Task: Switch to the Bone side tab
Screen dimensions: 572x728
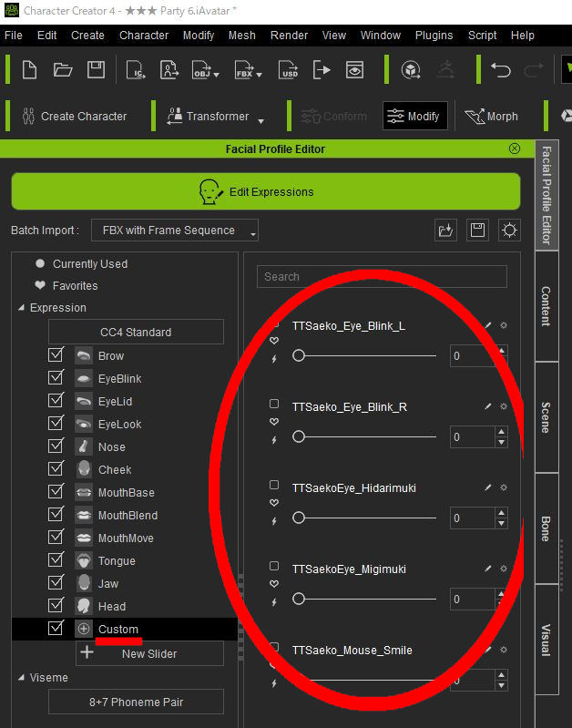Action: coord(546,528)
